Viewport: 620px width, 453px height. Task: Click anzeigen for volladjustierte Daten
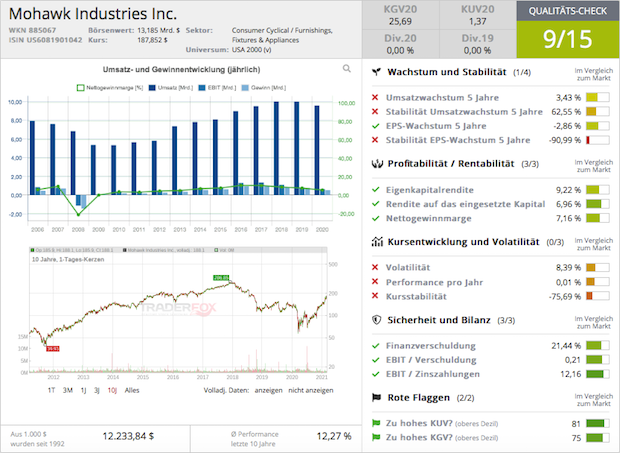[268, 390]
